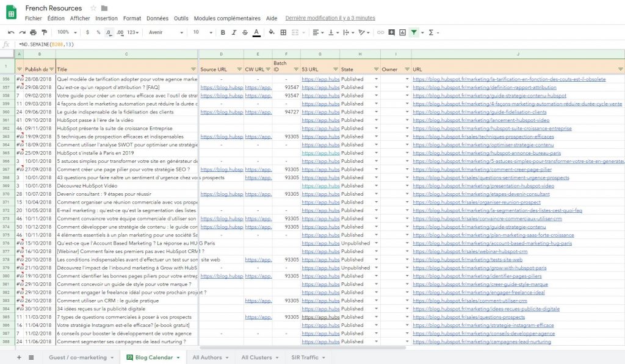Click the insert chart icon

(x=402, y=32)
